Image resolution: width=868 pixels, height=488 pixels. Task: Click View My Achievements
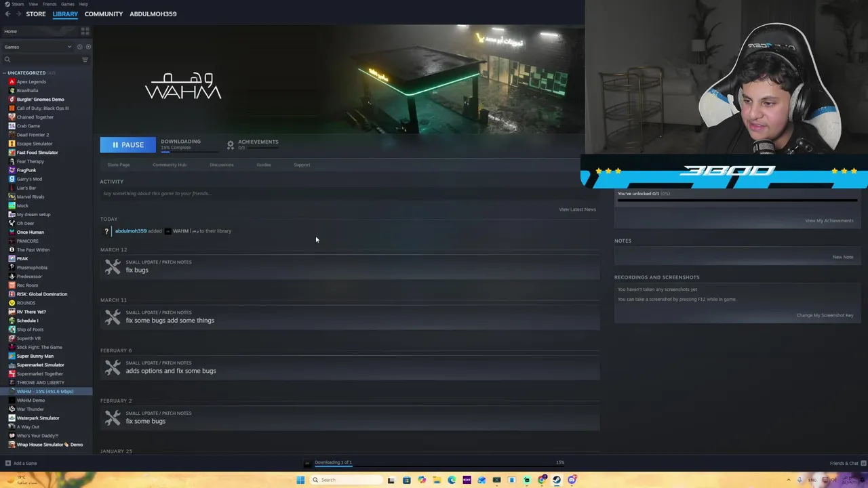coord(829,220)
